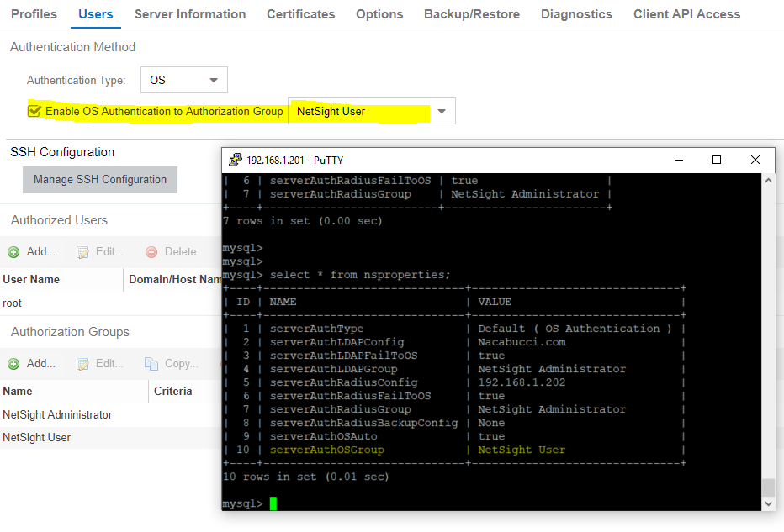Select the root user row
This screenshot has height=532, width=784.
click(x=110, y=303)
